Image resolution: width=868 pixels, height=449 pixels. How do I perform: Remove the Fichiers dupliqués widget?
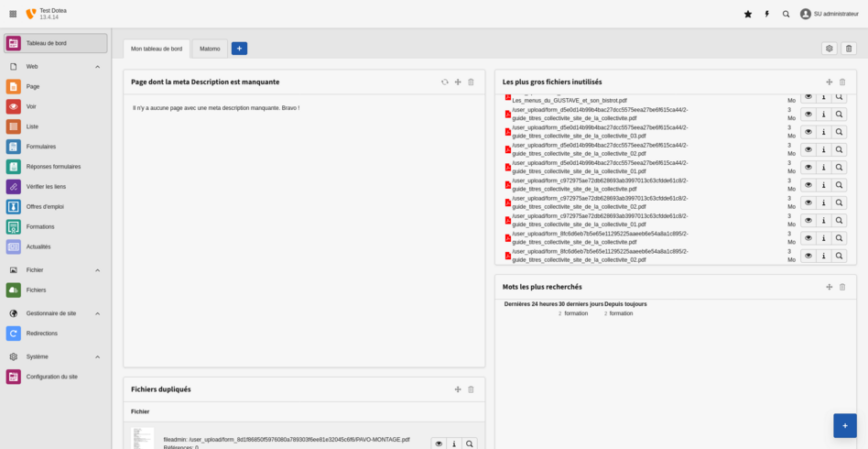click(x=472, y=389)
